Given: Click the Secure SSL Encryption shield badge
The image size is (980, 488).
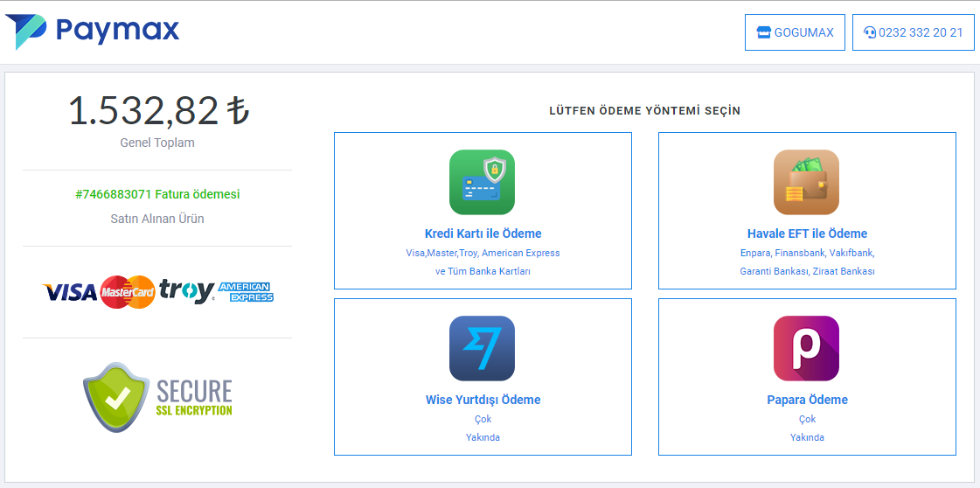Looking at the screenshot, I should click(x=157, y=397).
